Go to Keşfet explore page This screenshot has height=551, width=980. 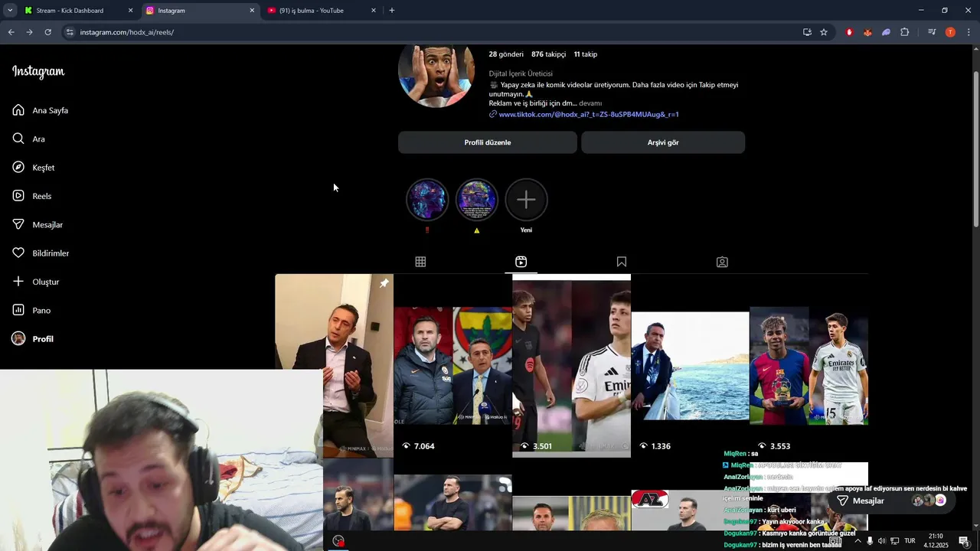[x=33, y=168]
